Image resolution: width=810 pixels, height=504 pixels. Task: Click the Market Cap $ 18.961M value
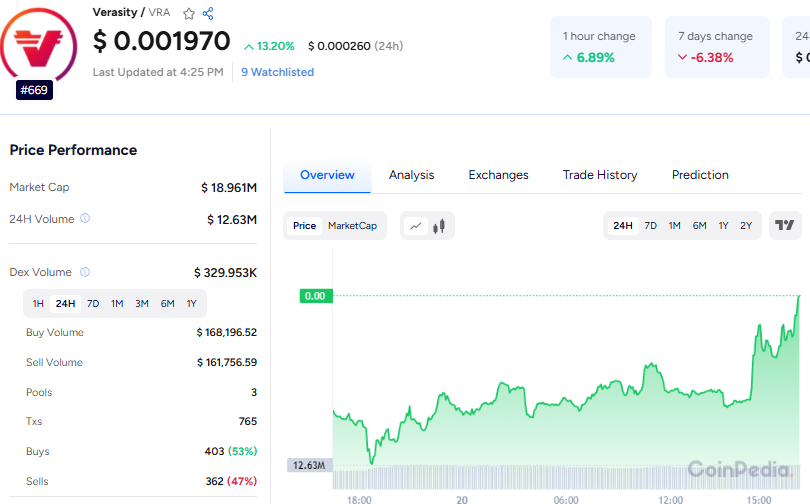pyautogui.click(x=229, y=187)
